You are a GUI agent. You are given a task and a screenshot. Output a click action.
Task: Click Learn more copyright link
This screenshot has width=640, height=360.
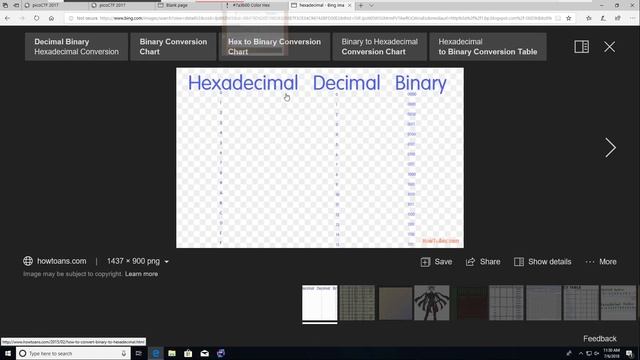141,274
